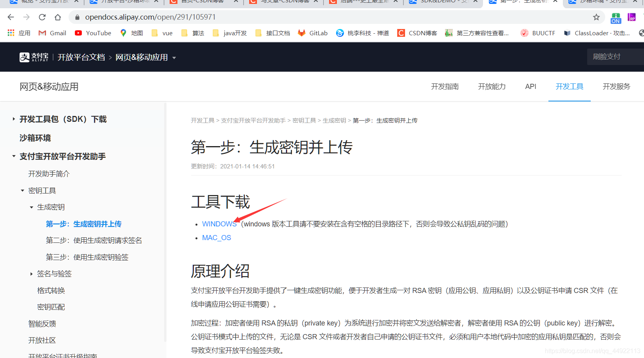The image size is (644, 358).
Task: View site info via the lock icon
Action: click(x=77, y=17)
